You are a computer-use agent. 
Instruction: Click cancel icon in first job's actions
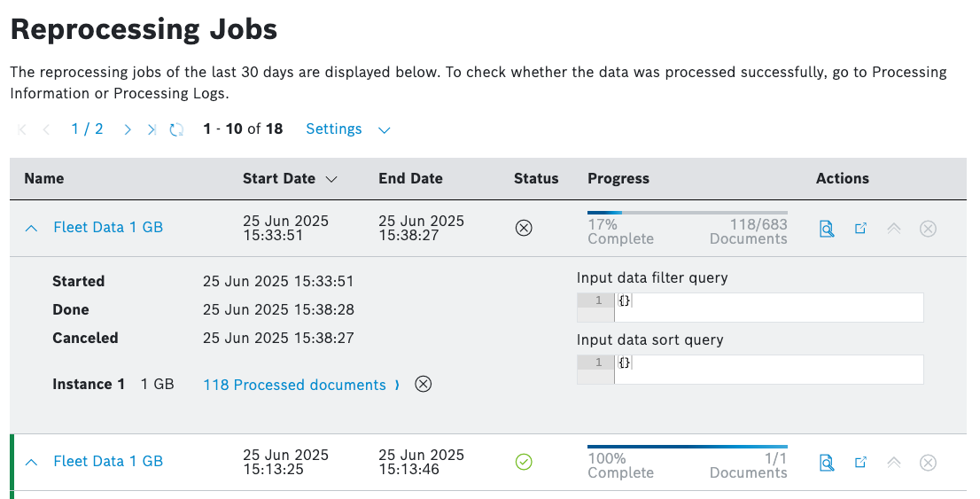(928, 229)
